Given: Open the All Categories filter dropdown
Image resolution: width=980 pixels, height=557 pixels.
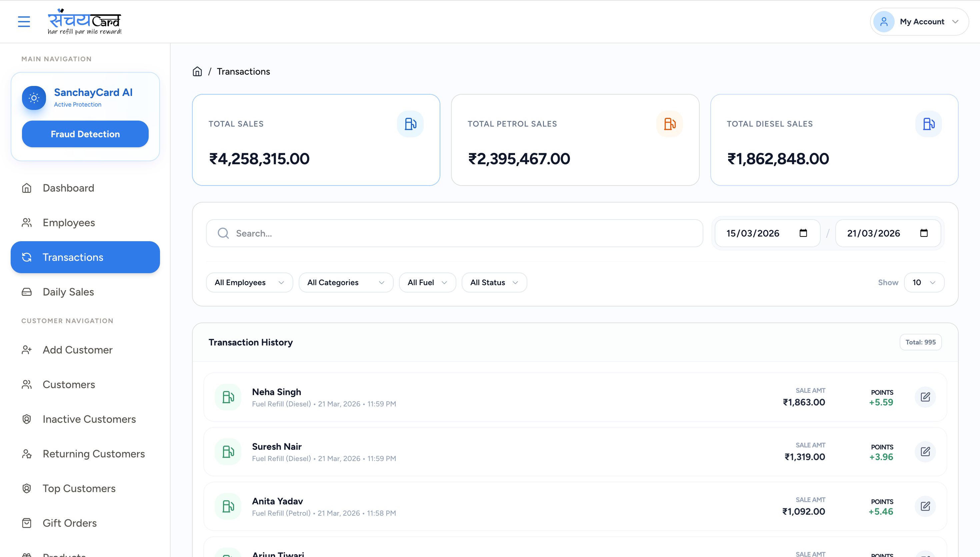Looking at the screenshot, I should [346, 283].
